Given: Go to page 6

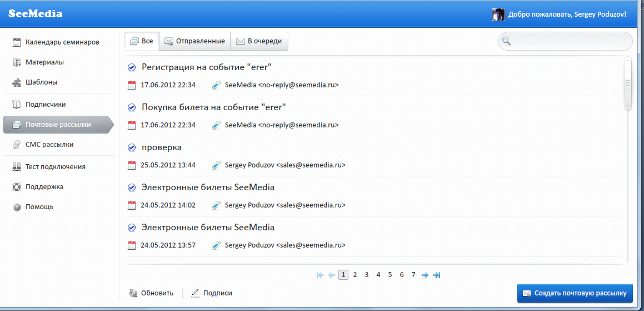Looking at the screenshot, I should coord(402,275).
